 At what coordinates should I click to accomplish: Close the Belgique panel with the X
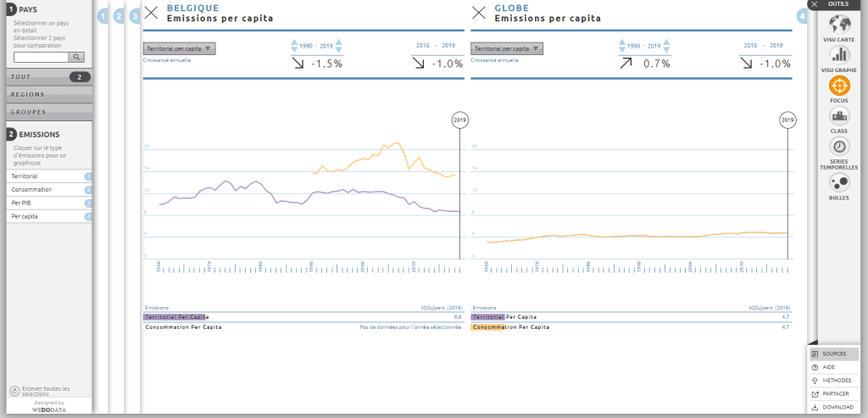click(151, 12)
